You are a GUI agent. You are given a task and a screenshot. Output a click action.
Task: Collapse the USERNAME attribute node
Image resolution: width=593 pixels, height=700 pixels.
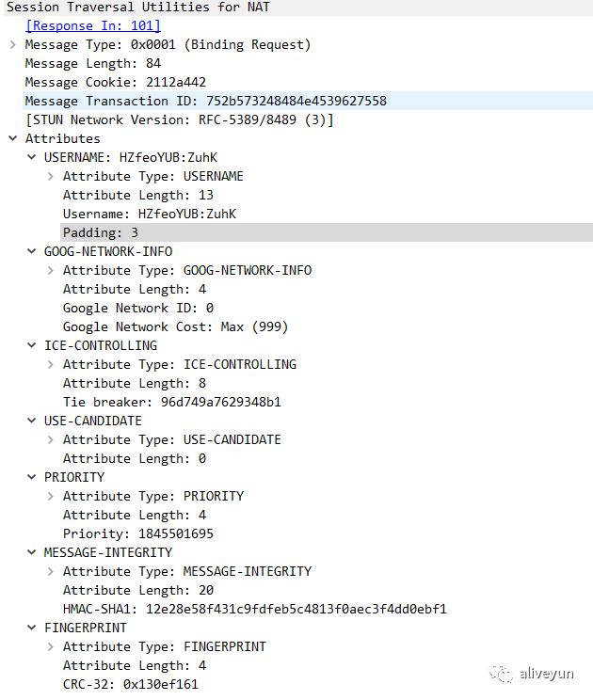[x=31, y=157]
